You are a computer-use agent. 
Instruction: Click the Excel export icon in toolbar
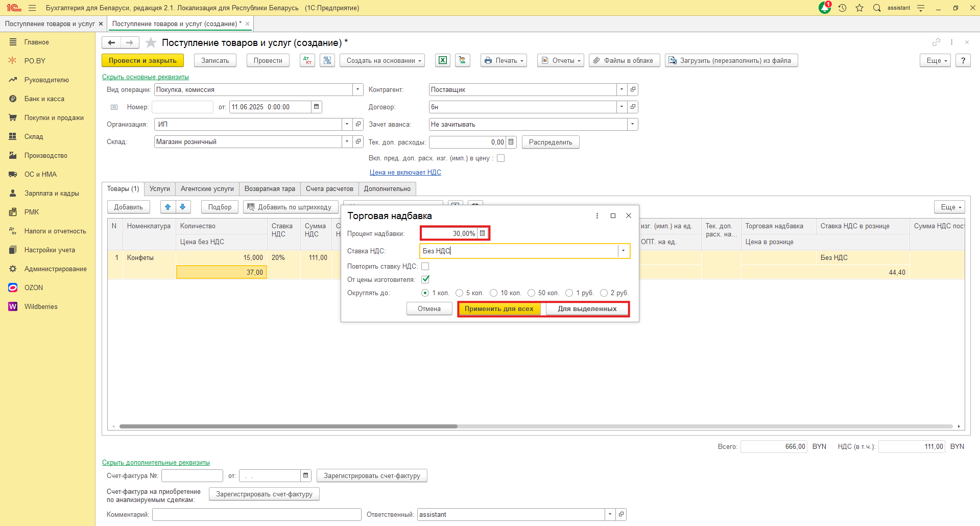(x=443, y=60)
